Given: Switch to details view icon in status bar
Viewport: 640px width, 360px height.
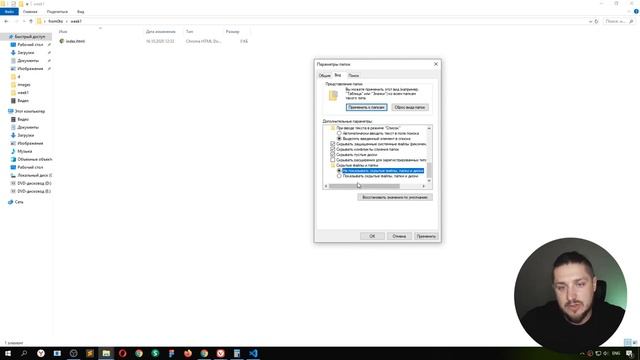Looking at the screenshot, I should [628, 342].
